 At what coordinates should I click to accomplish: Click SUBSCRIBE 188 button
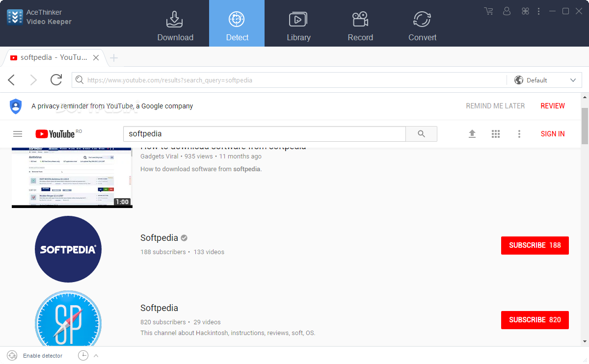(x=535, y=245)
